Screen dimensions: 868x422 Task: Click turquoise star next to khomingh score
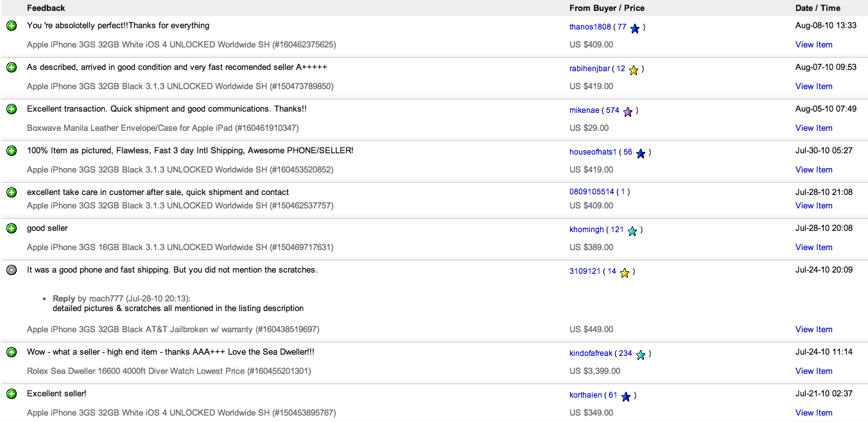click(632, 231)
